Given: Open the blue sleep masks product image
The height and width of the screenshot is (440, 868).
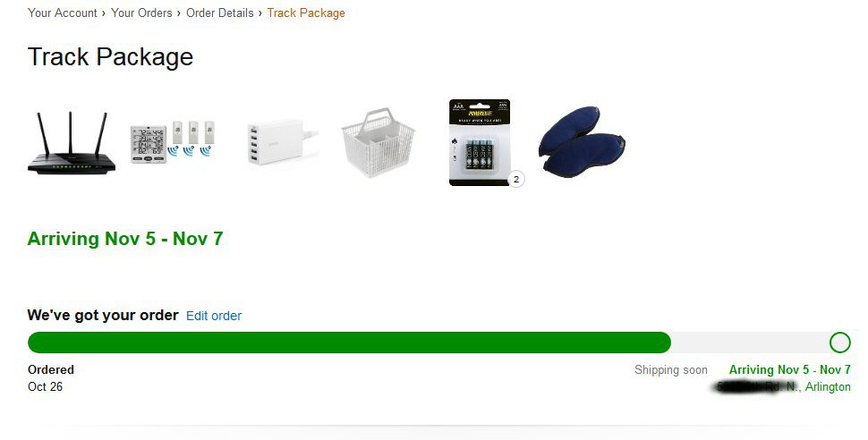Looking at the screenshot, I should click(582, 143).
